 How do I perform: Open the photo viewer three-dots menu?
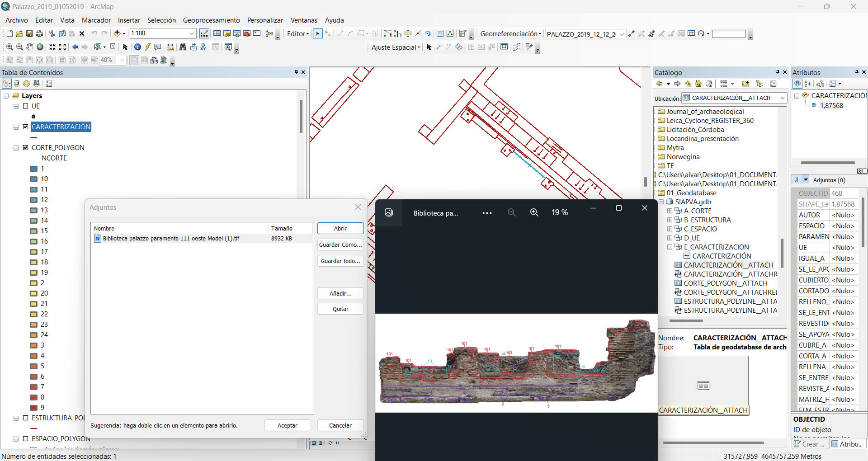pyautogui.click(x=487, y=213)
